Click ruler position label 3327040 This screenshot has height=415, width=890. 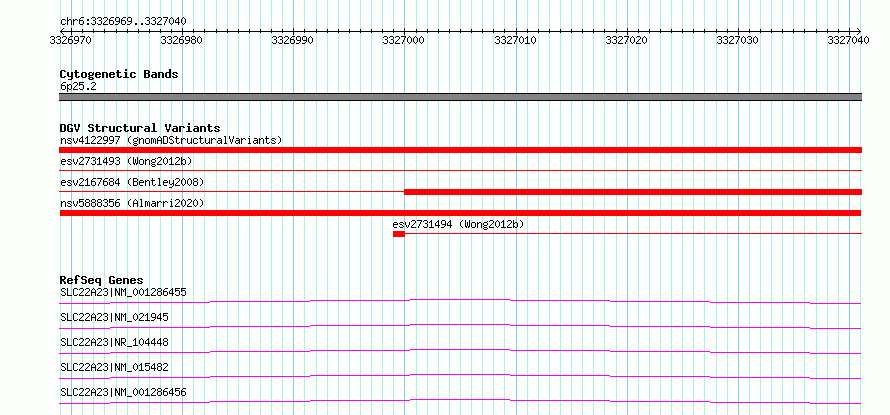848,41
